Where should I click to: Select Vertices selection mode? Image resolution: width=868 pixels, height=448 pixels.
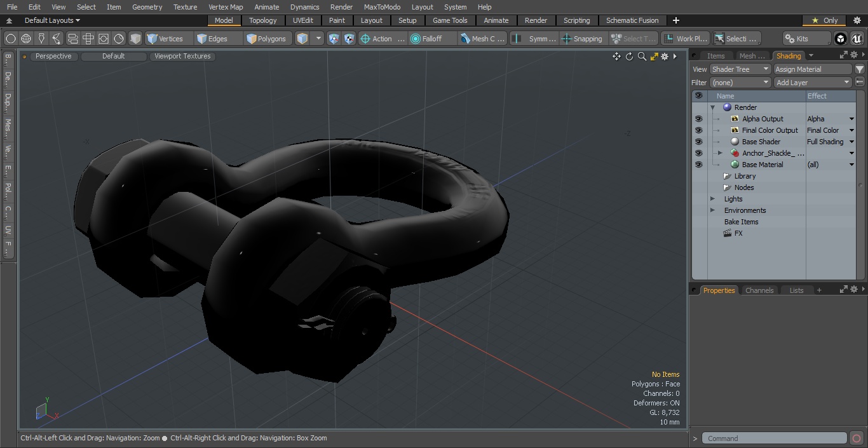[169, 39]
